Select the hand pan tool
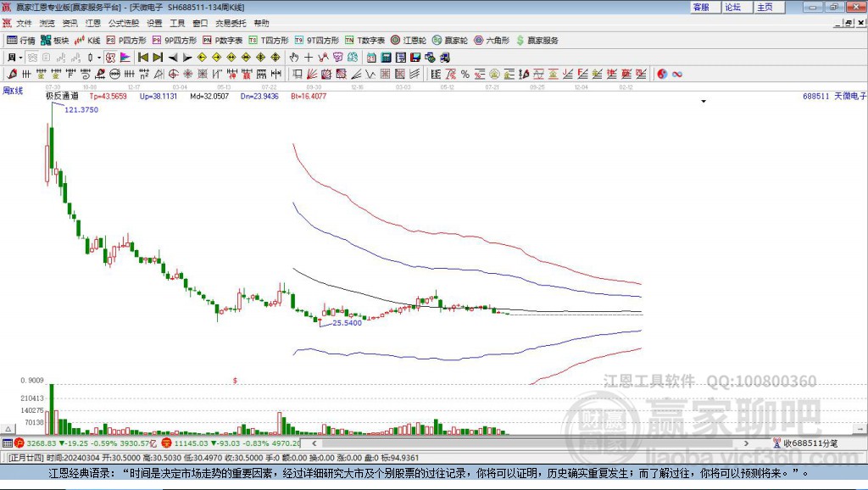The height and width of the screenshot is (490, 868). [294, 57]
